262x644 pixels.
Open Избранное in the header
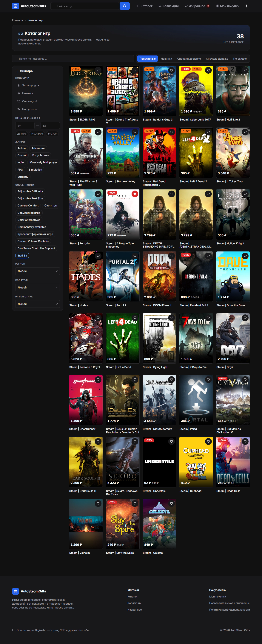click(197, 6)
